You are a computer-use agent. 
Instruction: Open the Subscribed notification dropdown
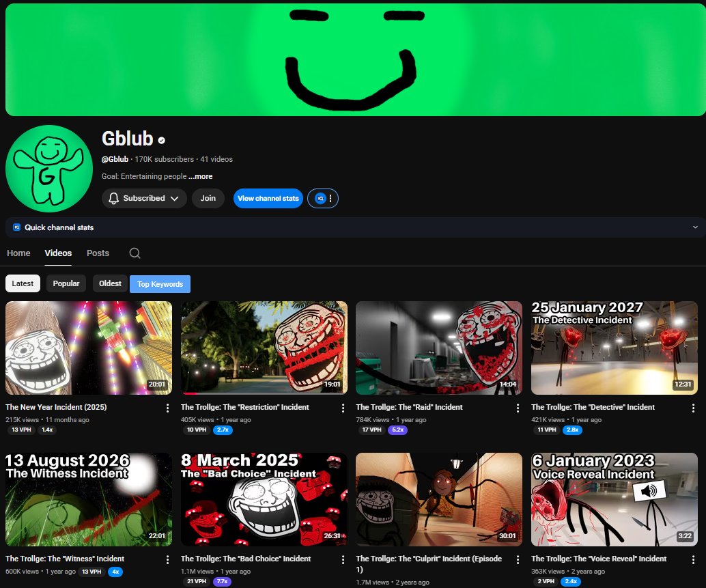tap(144, 198)
